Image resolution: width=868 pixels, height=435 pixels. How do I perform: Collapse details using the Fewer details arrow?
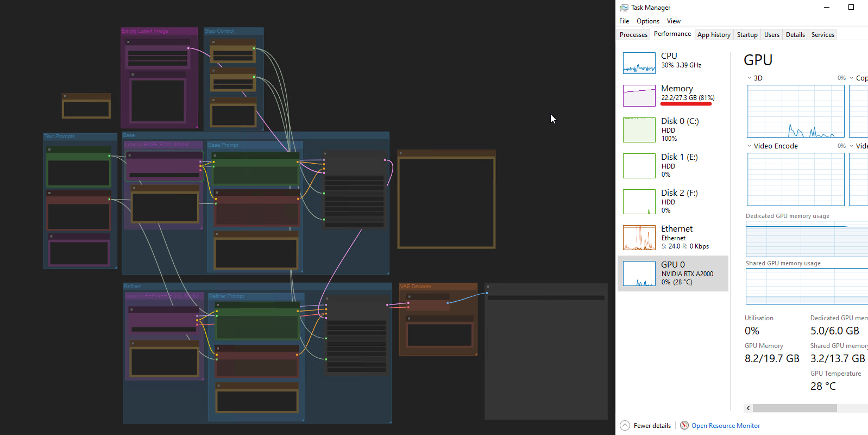pyautogui.click(x=625, y=425)
